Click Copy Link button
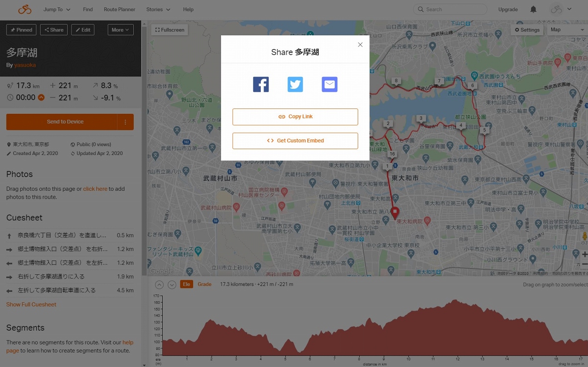Viewport: 588px width, 367px height. pos(295,117)
